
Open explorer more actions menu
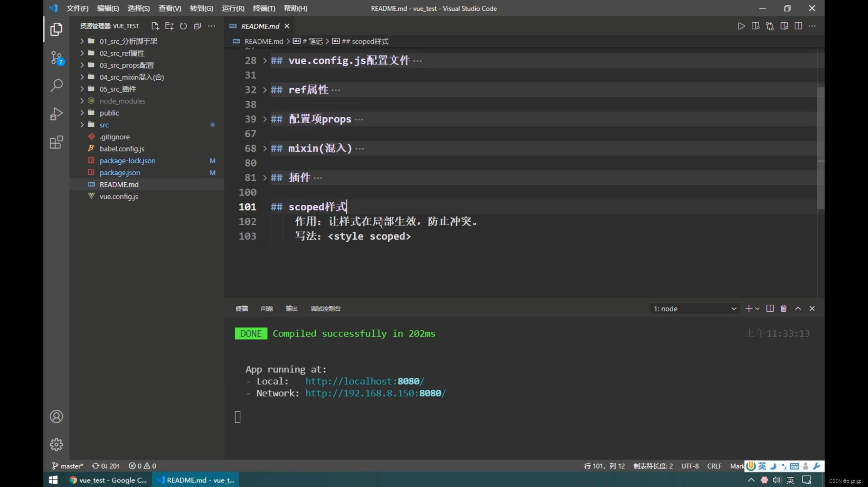(212, 26)
